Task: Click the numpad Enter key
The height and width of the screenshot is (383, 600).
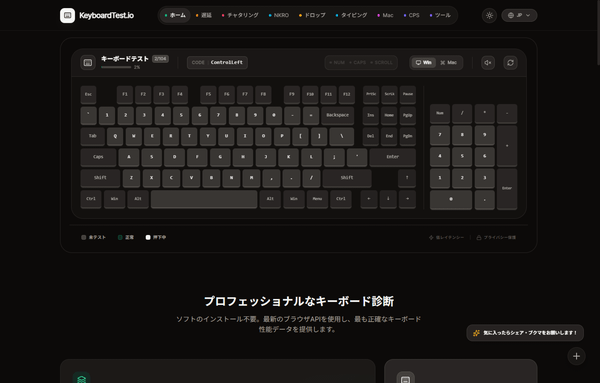Action: click(507, 189)
